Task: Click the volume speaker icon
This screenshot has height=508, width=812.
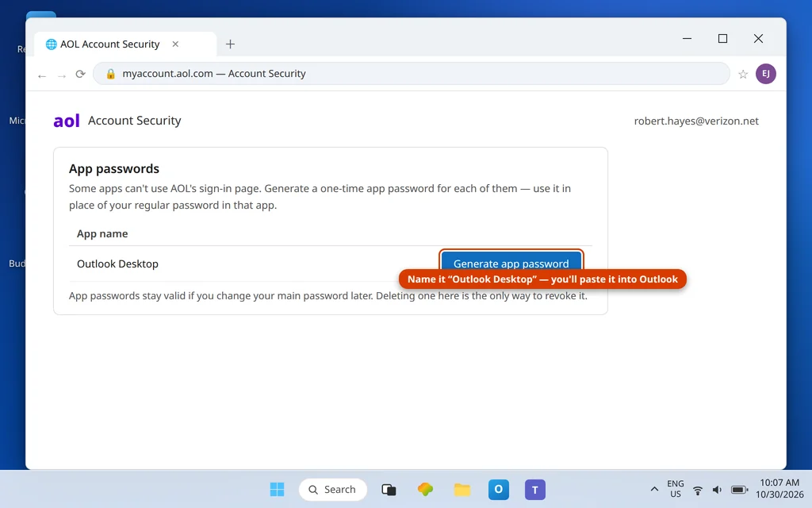Action: coord(717,490)
